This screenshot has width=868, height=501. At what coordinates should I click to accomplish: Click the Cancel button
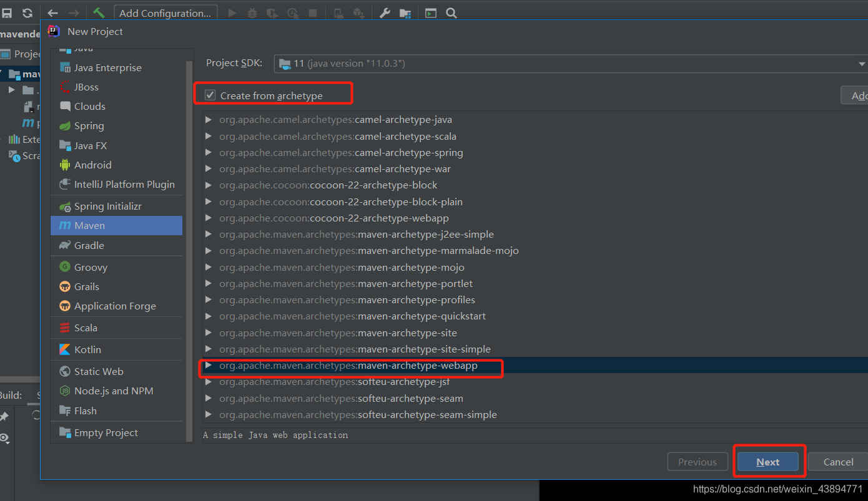(x=838, y=462)
